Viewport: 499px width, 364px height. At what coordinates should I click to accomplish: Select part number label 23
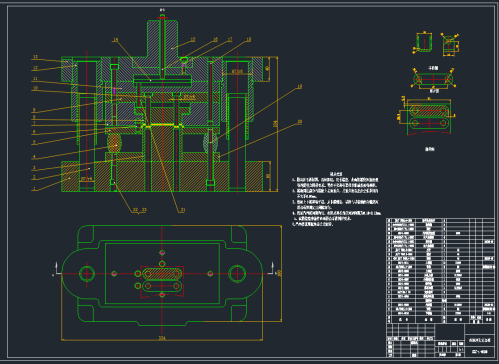(144, 210)
